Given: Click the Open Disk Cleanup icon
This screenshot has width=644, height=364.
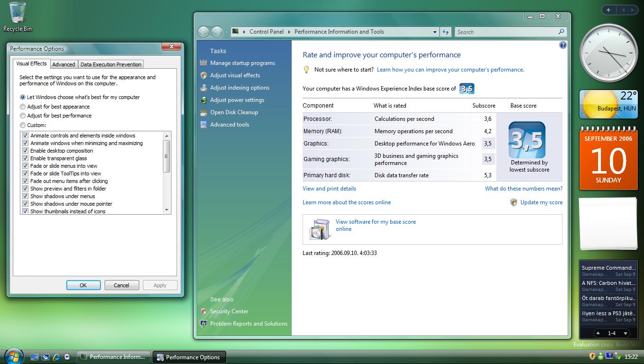Looking at the screenshot, I should point(204,112).
